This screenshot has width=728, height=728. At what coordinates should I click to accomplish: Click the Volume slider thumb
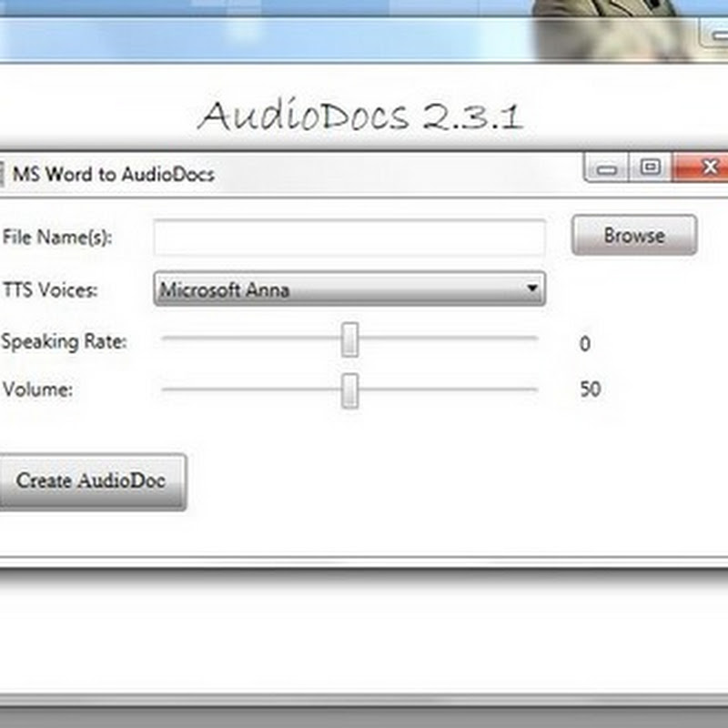click(349, 391)
